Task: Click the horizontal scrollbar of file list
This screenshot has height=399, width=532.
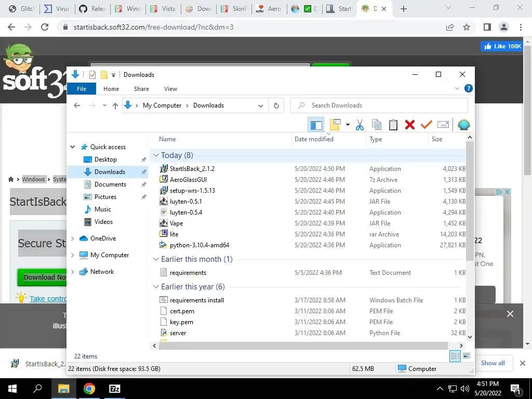Action: point(303,345)
